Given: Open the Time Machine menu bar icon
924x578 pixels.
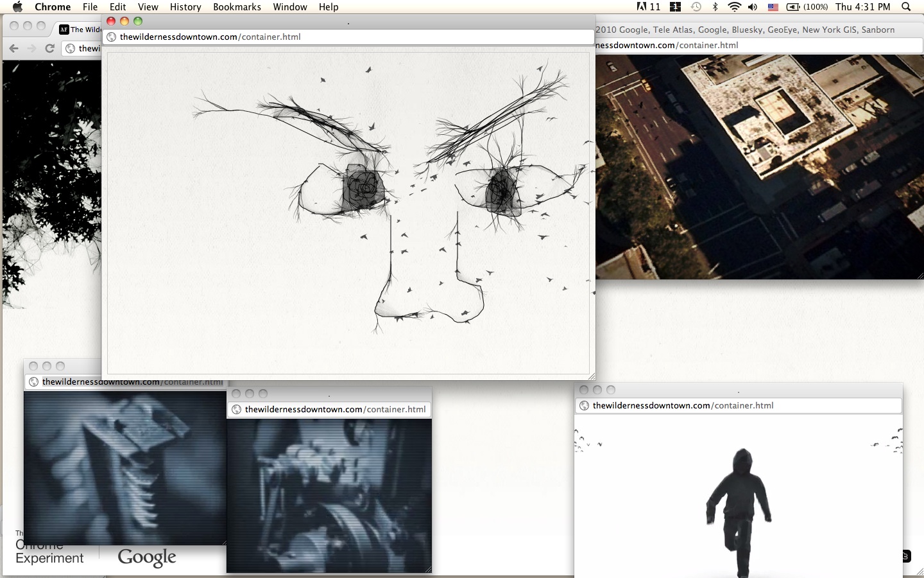Looking at the screenshot, I should pos(696,7).
